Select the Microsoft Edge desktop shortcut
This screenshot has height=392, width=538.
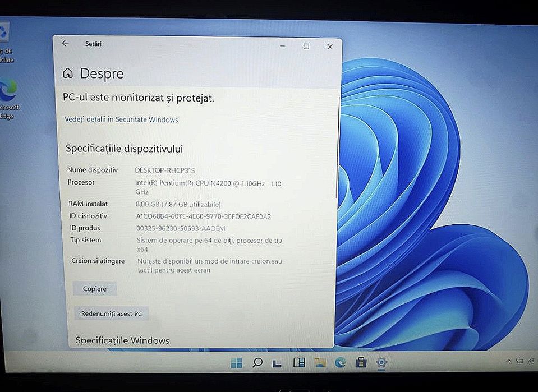click(8, 99)
